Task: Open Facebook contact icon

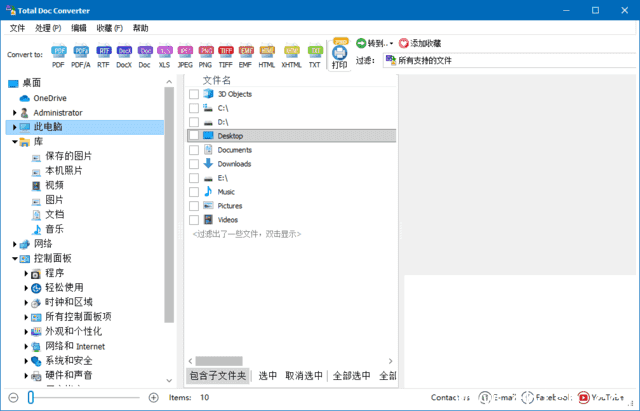Action: [x=527, y=397]
